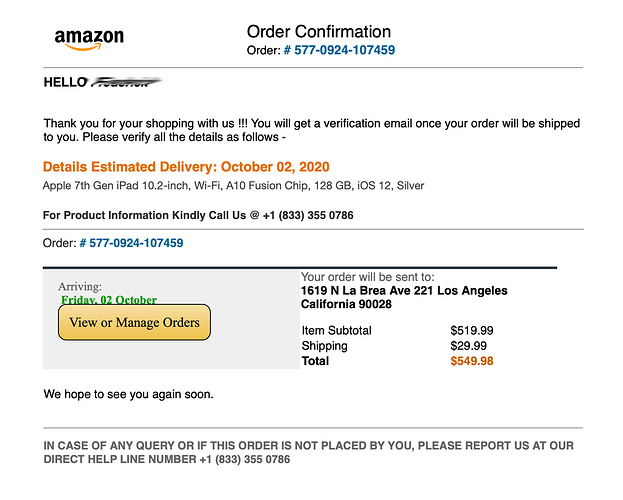Click the Product Information phone number line
The image size is (623, 500).
coord(198,215)
